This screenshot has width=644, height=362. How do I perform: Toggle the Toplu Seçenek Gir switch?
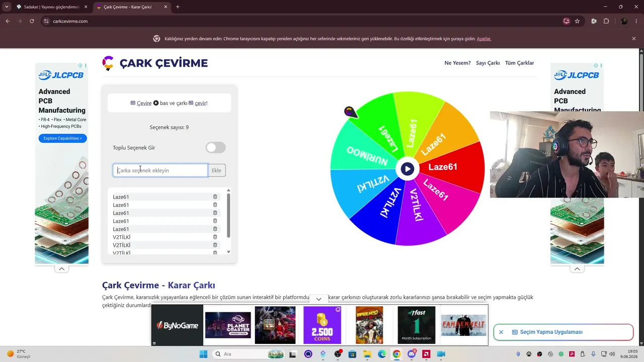tap(215, 147)
